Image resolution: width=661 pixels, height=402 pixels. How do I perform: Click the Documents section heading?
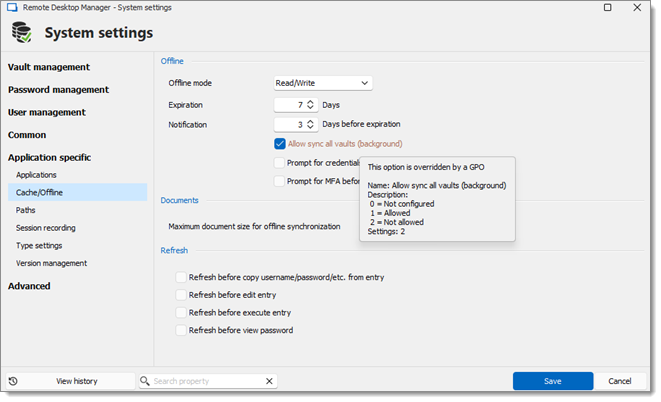(180, 201)
